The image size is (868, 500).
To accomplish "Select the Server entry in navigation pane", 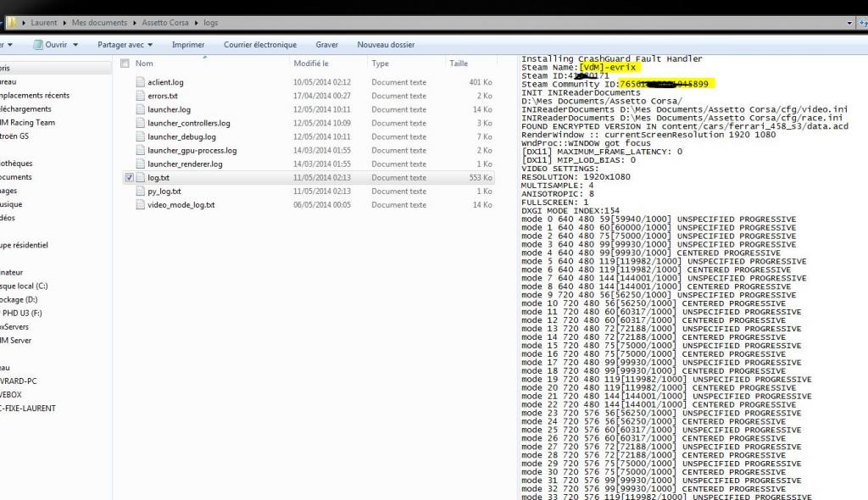I will coord(15,340).
